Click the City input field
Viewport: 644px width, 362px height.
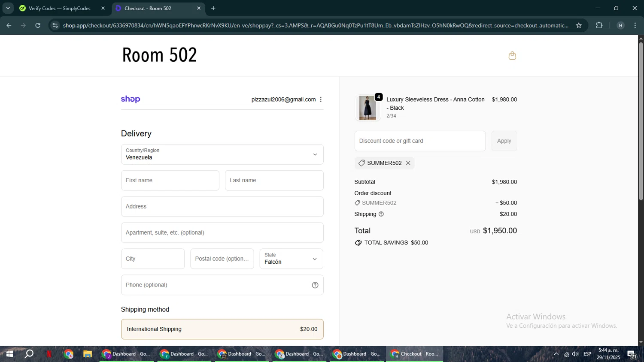click(153, 259)
